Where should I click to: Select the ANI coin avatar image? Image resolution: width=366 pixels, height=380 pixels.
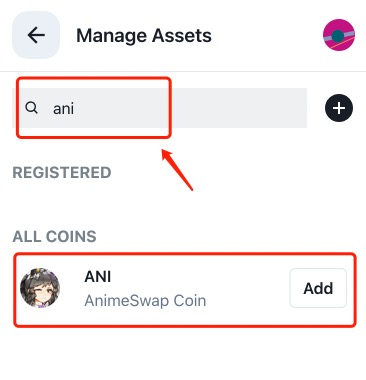pyautogui.click(x=40, y=288)
